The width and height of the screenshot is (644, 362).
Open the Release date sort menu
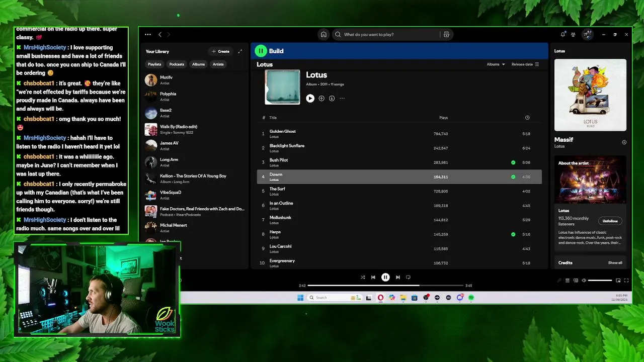(x=525, y=64)
